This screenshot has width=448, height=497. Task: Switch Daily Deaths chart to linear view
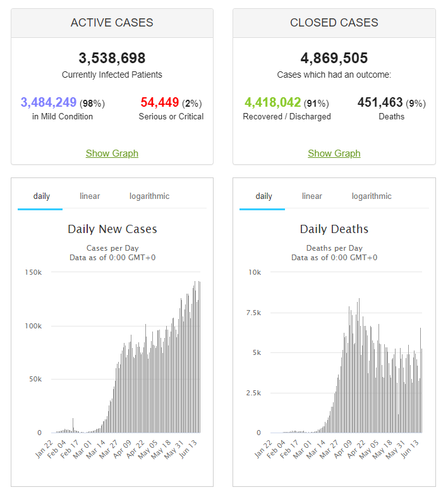tap(312, 196)
